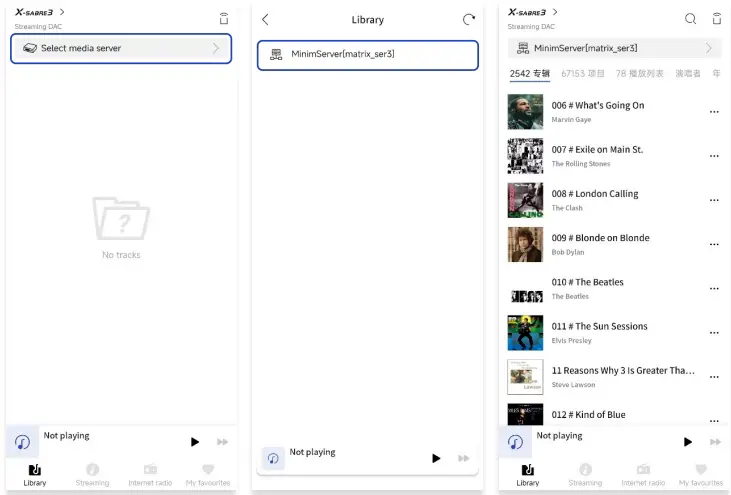Open more options for Kind of Blue

pyautogui.click(x=714, y=421)
